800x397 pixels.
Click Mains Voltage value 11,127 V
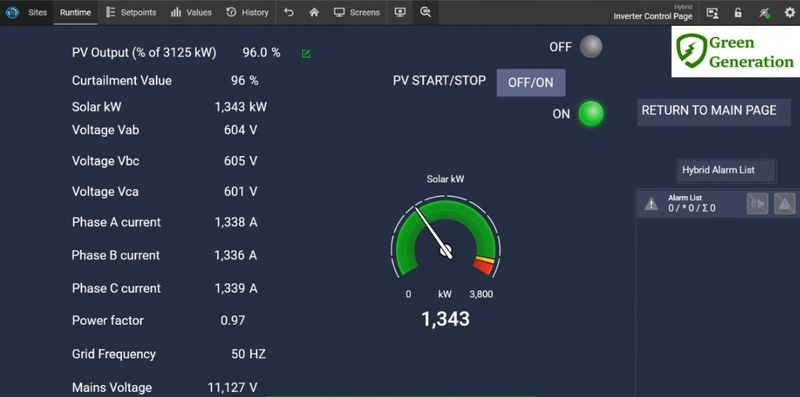(232, 388)
